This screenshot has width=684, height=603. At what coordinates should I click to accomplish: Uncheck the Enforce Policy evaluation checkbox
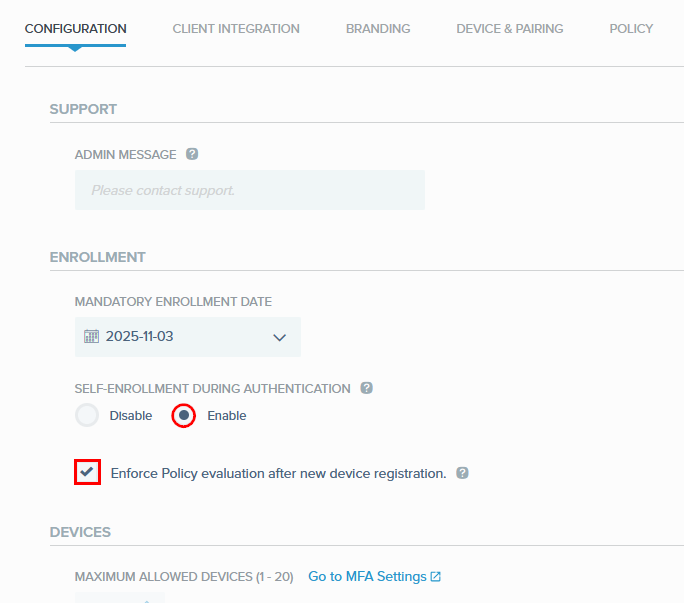[x=88, y=472]
